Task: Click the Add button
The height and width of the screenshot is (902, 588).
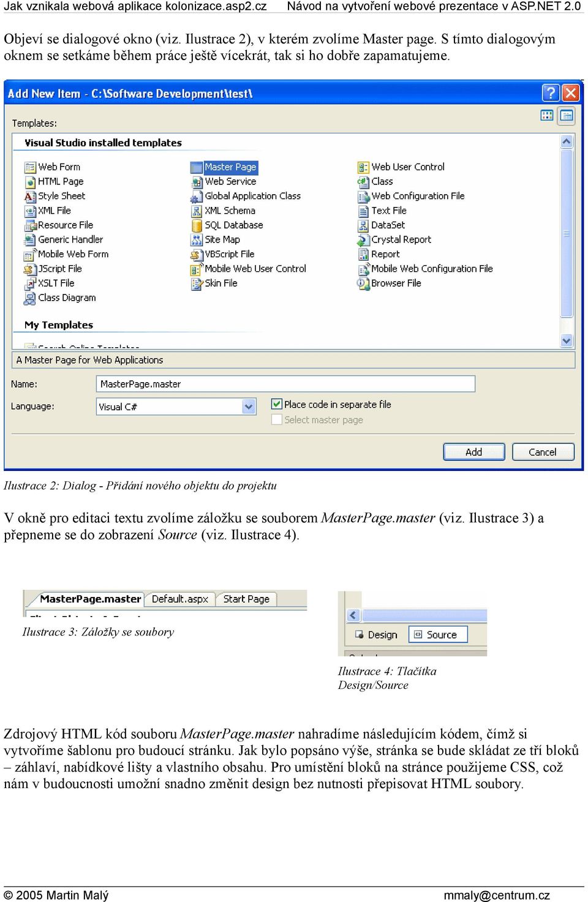Action: point(474,452)
